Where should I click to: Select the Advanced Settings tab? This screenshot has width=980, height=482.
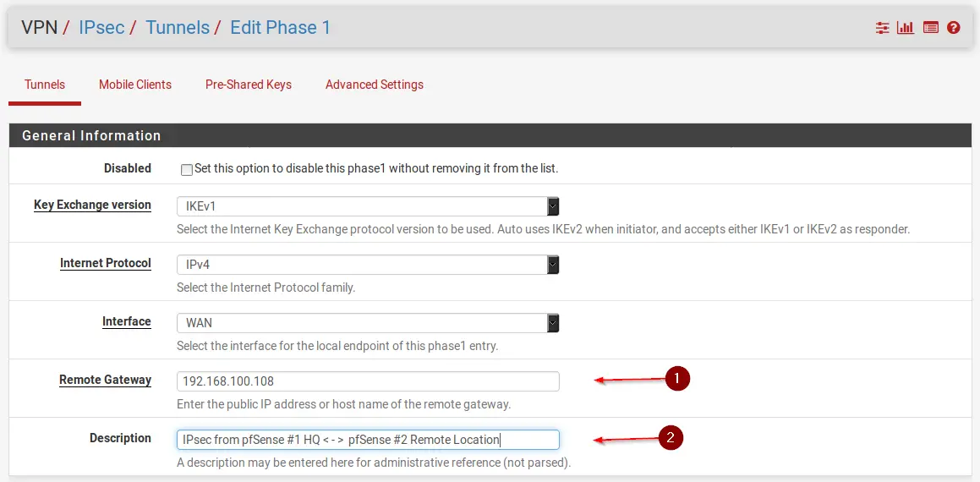[x=375, y=85]
